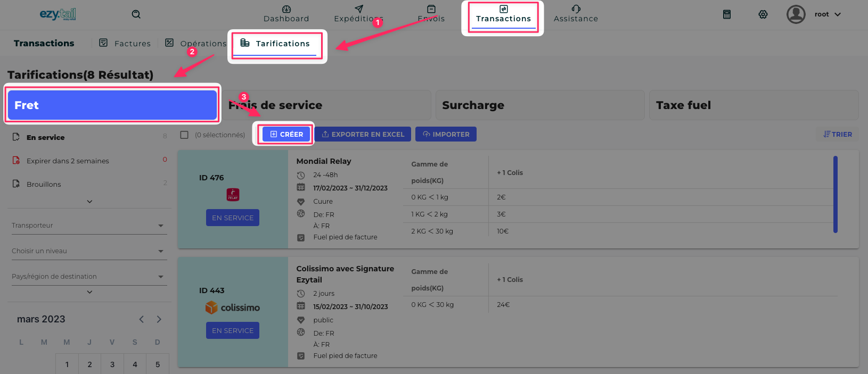Pick day 5 in the calendar
Screen dimensions: 868x374
pyautogui.click(x=158, y=364)
